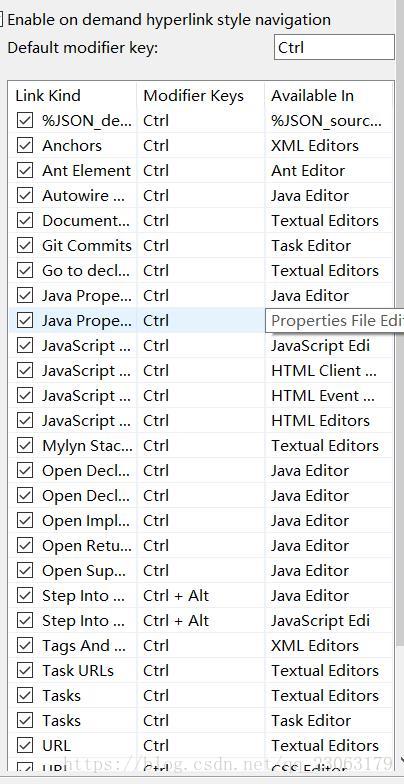Sort by the Link Kind column header
404x784 pixels.
tap(48, 96)
